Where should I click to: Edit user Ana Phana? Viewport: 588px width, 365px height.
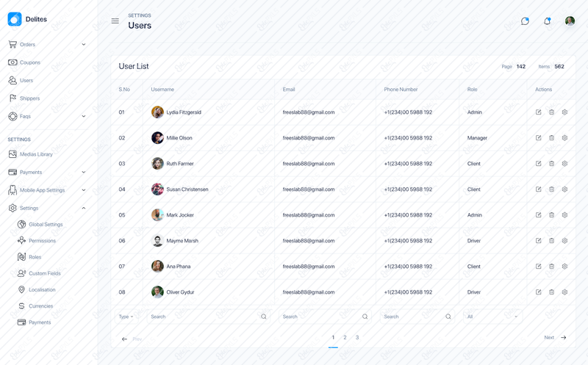pos(539,267)
